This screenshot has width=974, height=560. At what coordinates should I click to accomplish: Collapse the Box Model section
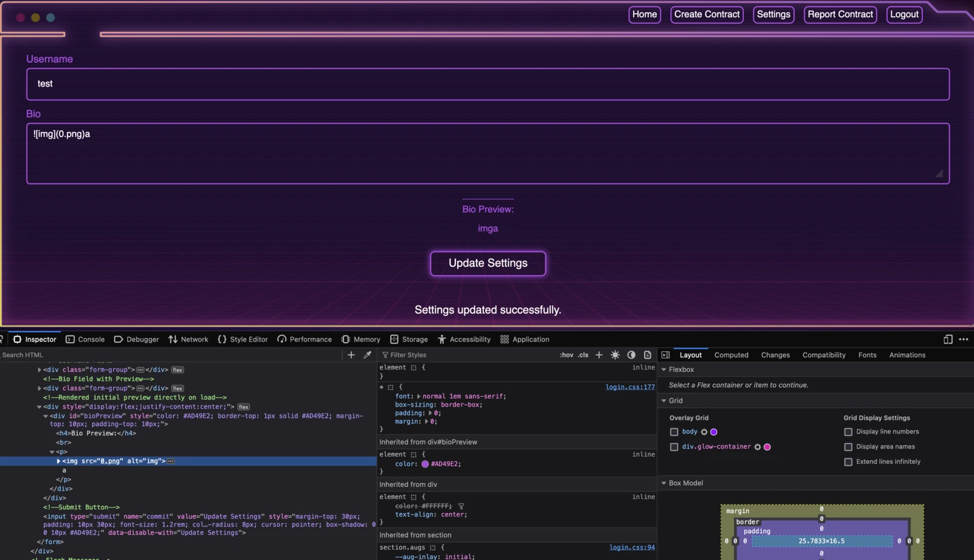tap(664, 483)
